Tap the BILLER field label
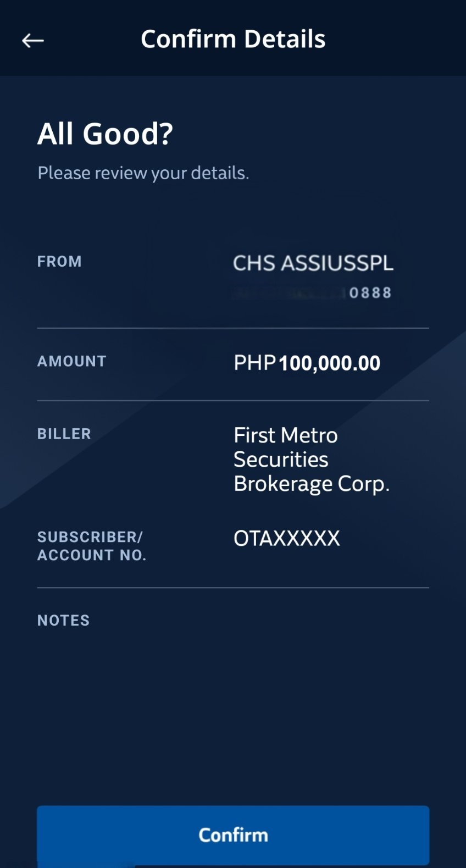Viewport: 466px width, 868px height. click(x=64, y=434)
